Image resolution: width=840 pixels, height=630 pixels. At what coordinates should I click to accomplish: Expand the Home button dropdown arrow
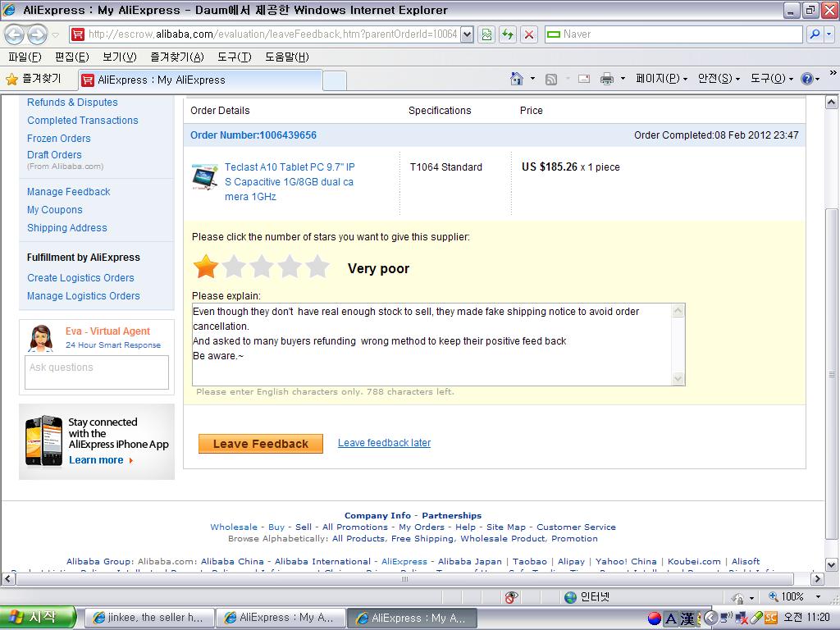pyautogui.click(x=532, y=79)
